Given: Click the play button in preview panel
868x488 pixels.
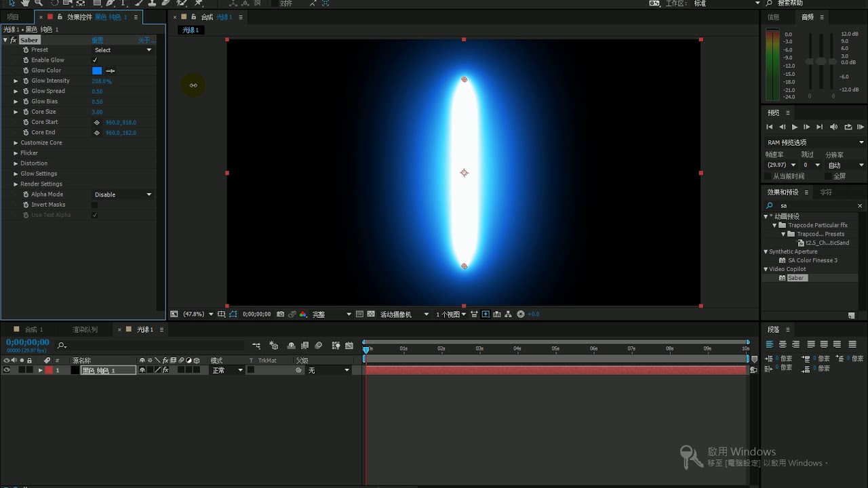Looking at the screenshot, I should tap(795, 127).
